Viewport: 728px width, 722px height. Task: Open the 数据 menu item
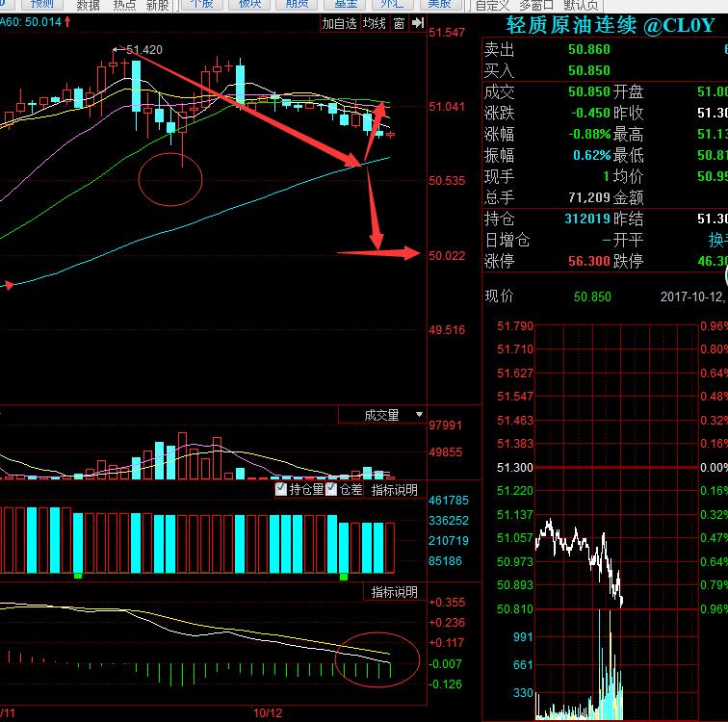tap(88, 5)
